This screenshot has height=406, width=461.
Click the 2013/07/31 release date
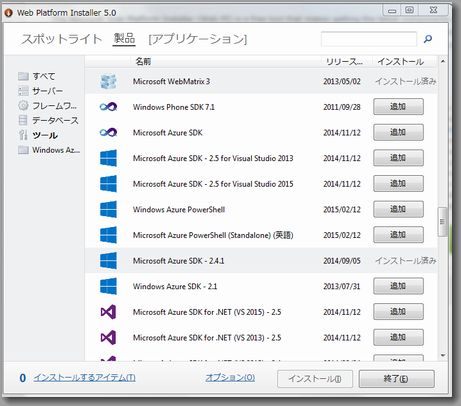[342, 286]
